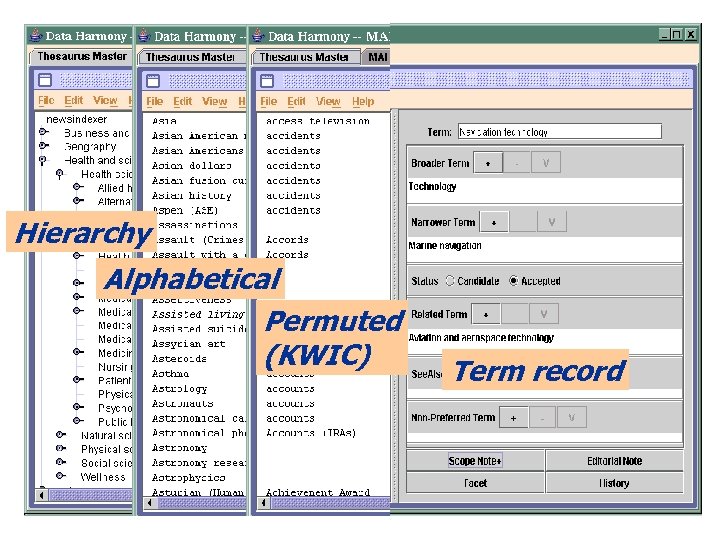Screen dimensions: 720x540
Task: Click the Java icon in second Data Harmony title bar
Action: [x=144, y=35]
